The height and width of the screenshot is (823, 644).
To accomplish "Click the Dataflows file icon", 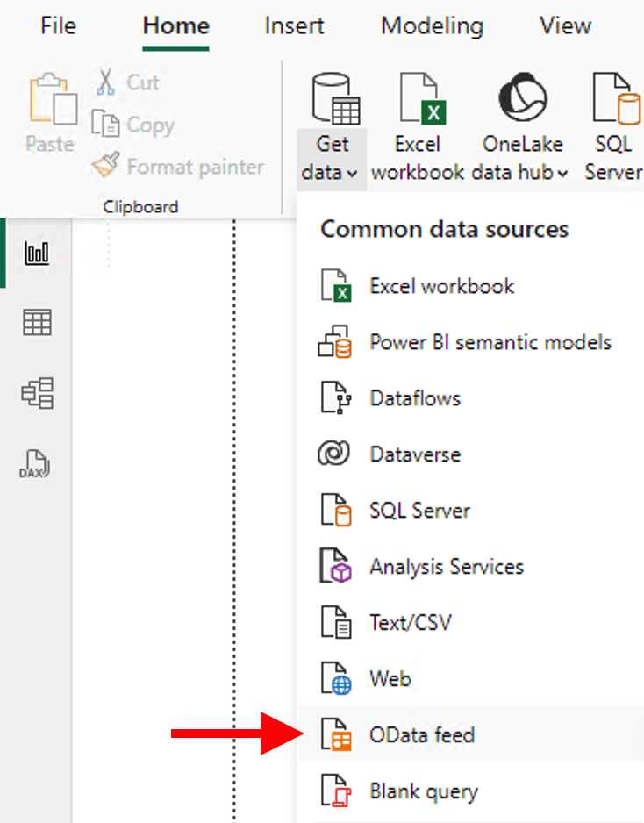I will click(x=336, y=397).
